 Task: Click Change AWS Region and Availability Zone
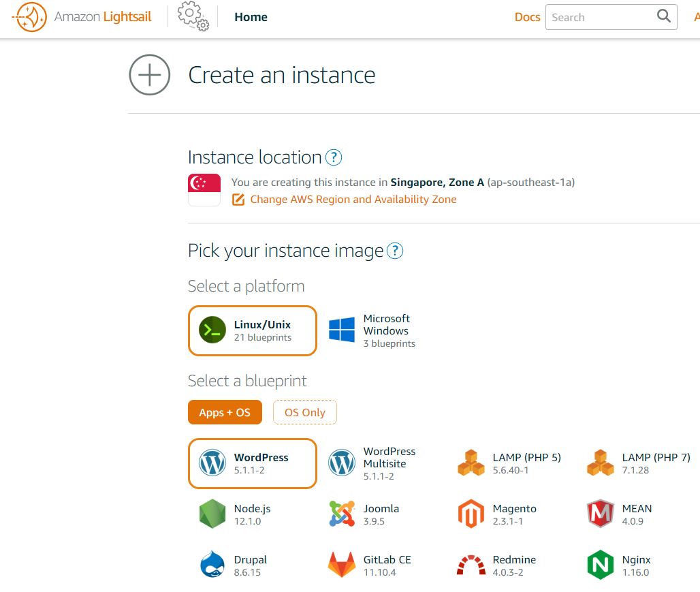(353, 200)
